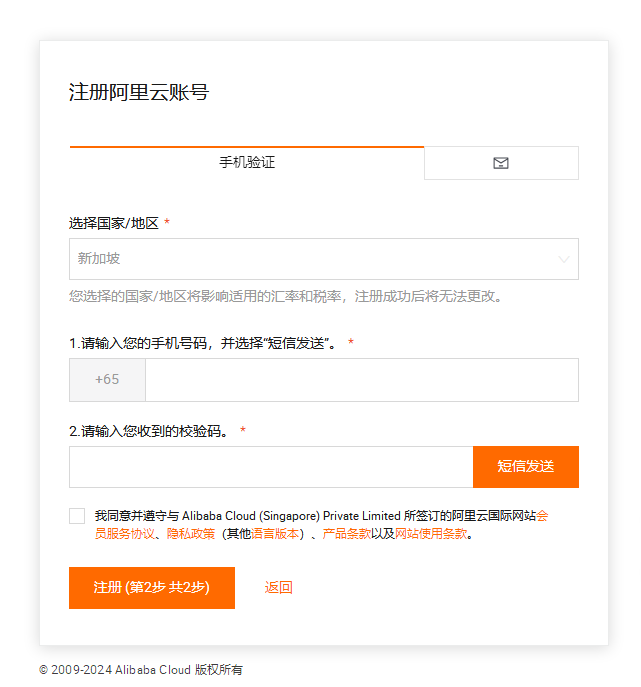This screenshot has width=641, height=687.
Task: Click the 请输入您收到的校验码 instruction label
Action: click(149, 431)
